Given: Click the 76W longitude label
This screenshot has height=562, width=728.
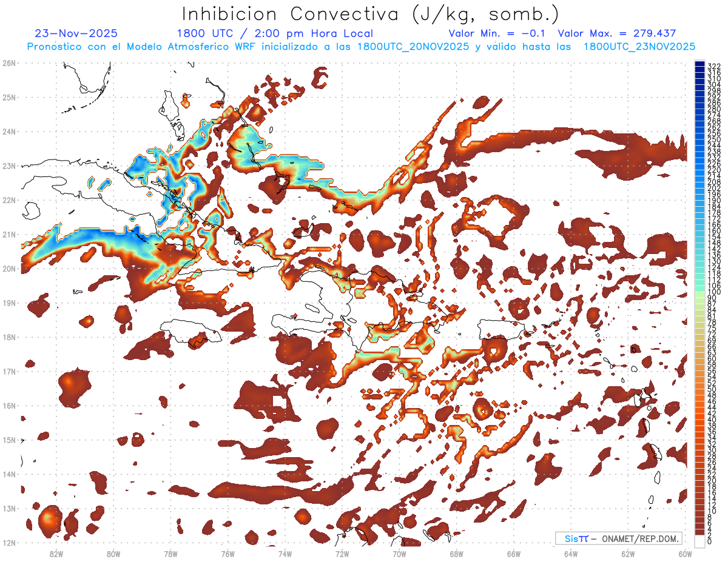Looking at the screenshot, I should 227,554.
